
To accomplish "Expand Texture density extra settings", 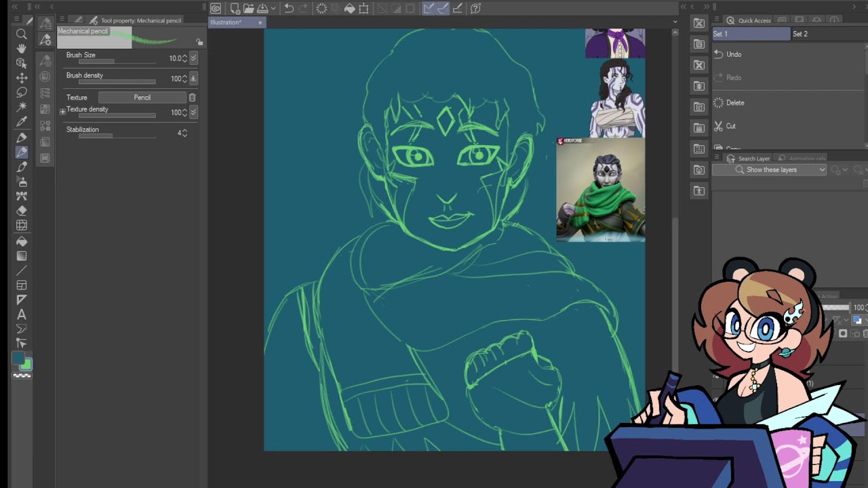I will pyautogui.click(x=62, y=111).
